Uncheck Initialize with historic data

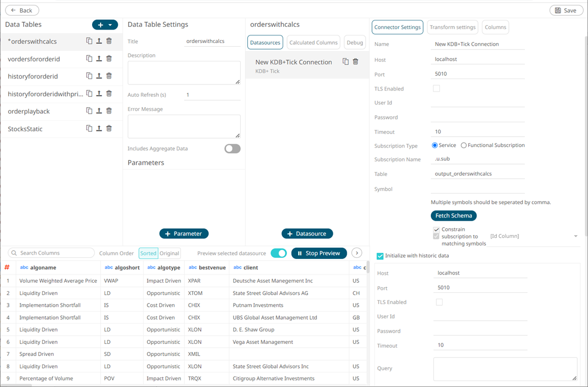pyautogui.click(x=380, y=256)
